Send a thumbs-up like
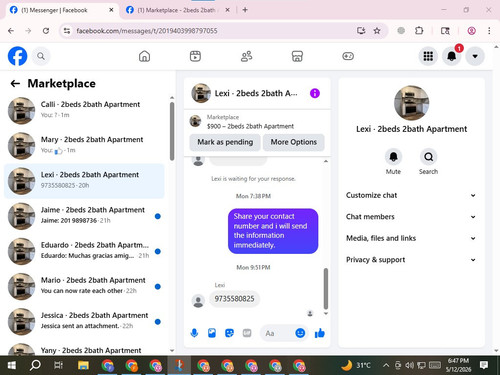The image size is (500, 375). tap(320, 333)
